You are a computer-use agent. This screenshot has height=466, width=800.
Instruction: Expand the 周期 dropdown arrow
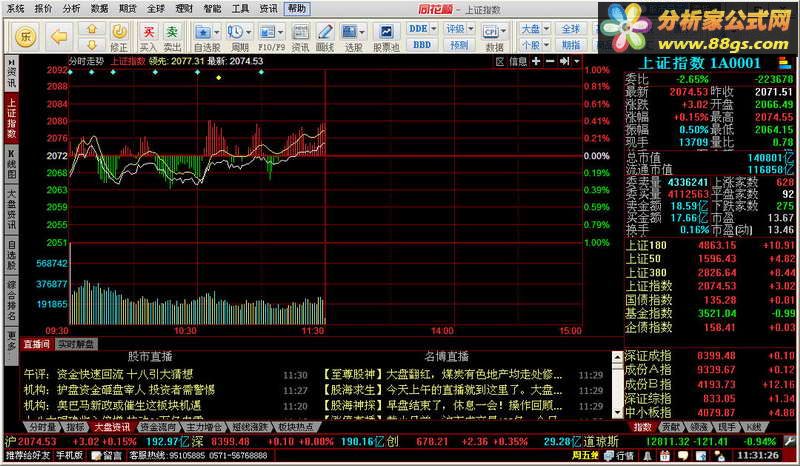(248, 33)
